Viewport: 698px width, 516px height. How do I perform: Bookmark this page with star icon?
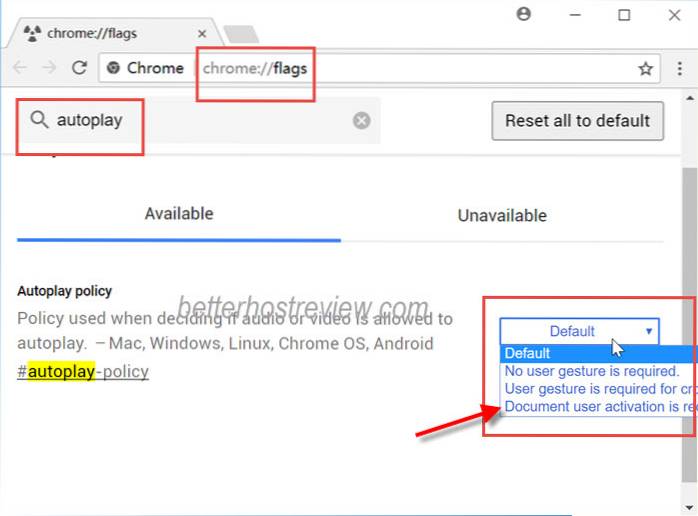tap(645, 69)
